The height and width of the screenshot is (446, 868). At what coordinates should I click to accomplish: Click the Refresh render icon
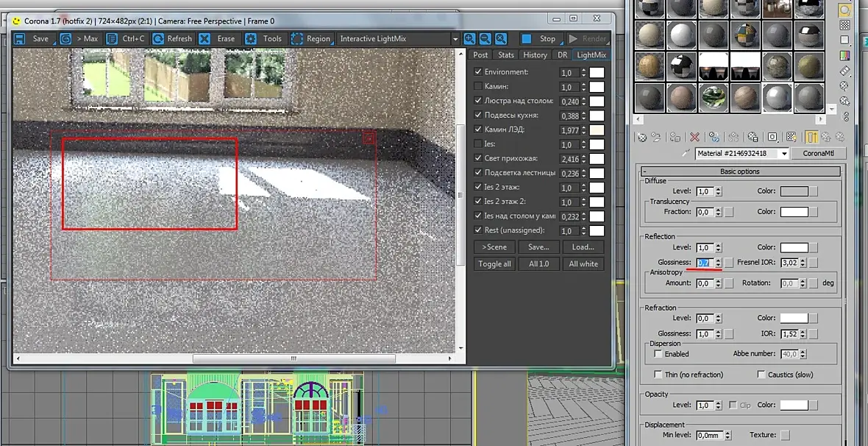click(x=158, y=39)
